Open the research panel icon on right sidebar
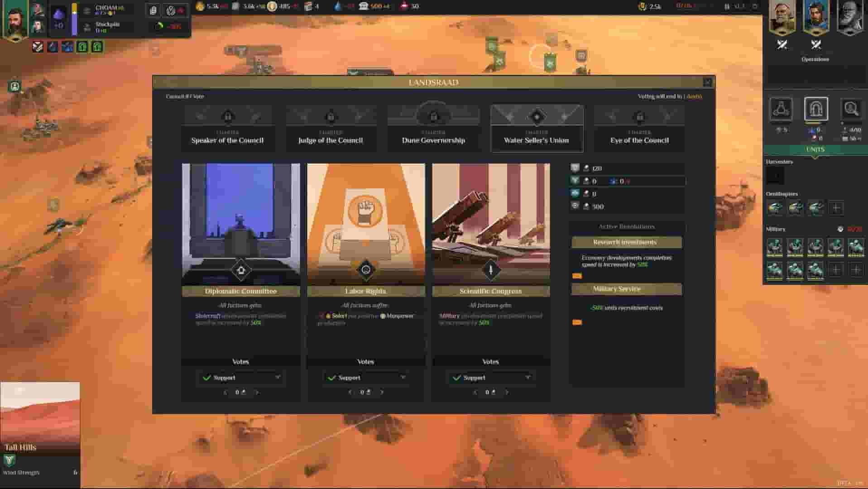This screenshot has width=868, height=489. coord(782,110)
